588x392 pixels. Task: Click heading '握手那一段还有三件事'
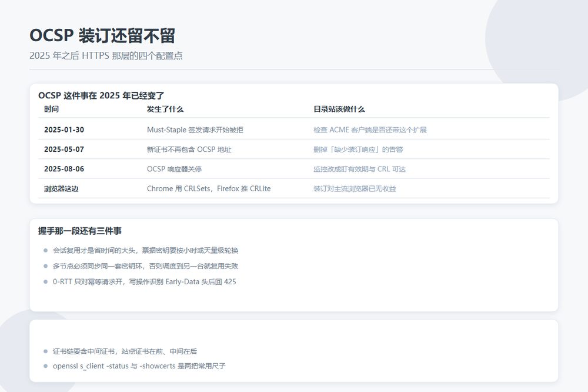[x=80, y=231]
